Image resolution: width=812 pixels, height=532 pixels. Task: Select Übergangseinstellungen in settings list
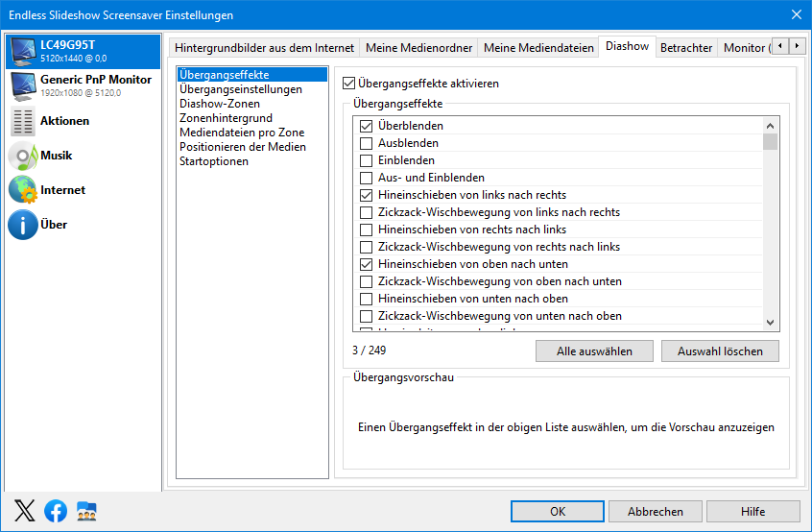pos(252,89)
